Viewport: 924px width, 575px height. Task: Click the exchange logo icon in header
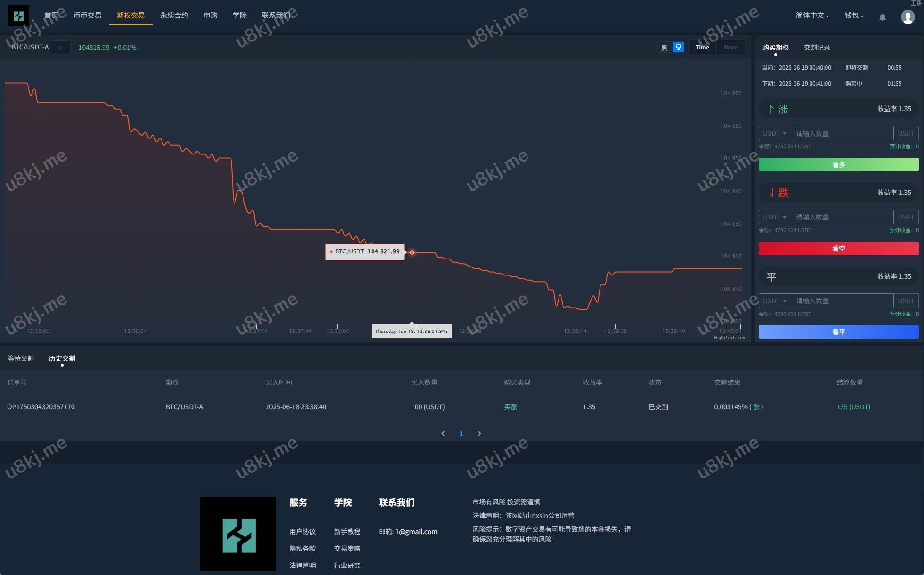tap(18, 16)
